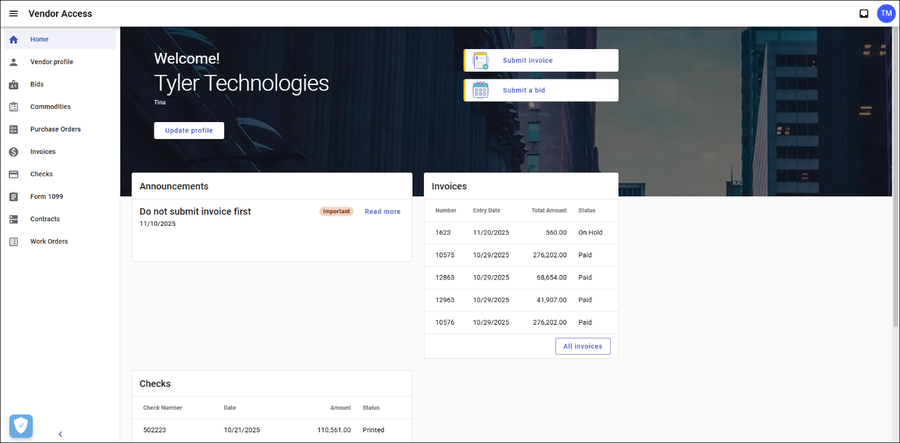Click the announcement date 11/10/2025

coord(158,224)
